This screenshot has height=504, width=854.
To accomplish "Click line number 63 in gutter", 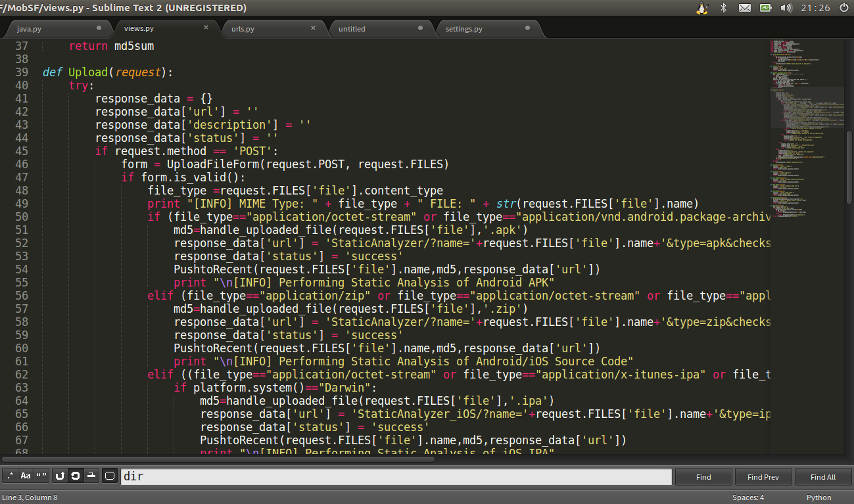I will [21, 388].
